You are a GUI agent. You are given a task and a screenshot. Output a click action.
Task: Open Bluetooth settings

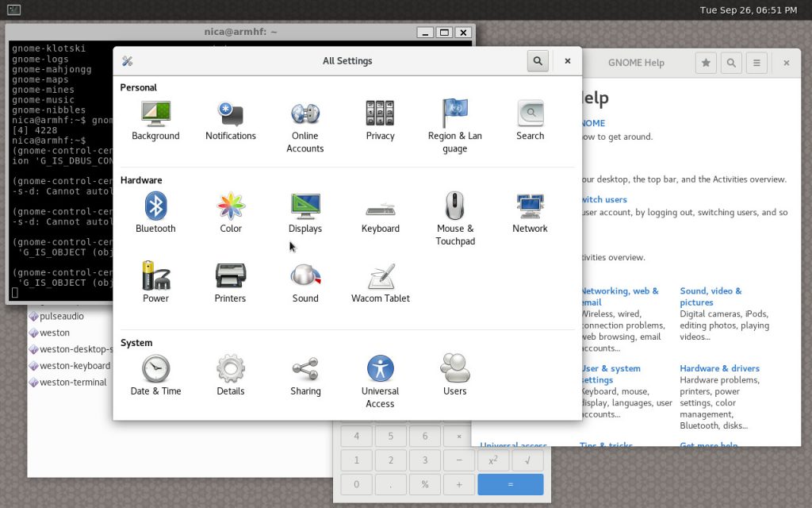pyautogui.click(x=155, y=213)
